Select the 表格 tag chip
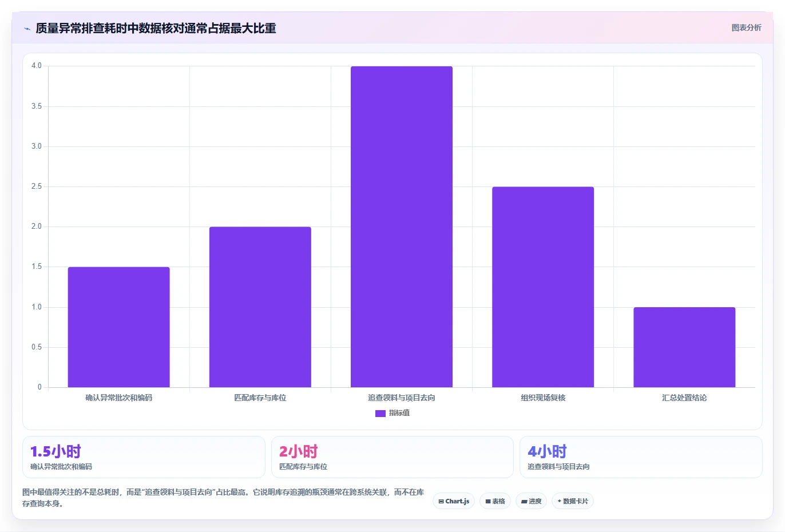This screenshot has height=532, width=785. tap(495, 501)
